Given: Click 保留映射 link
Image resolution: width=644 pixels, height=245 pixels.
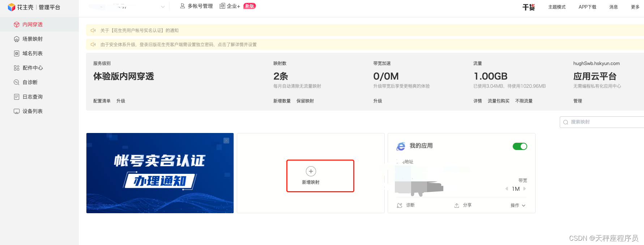Looking at the screenshot, I should tap(305, 101).
